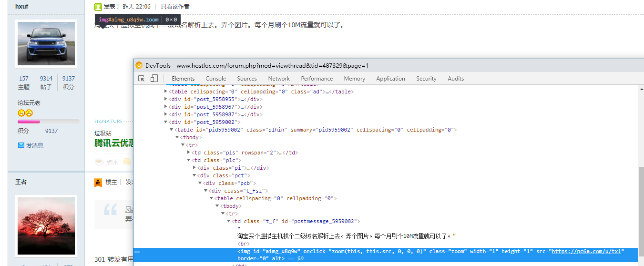The height and width of the screenshot is (266, 644).
Task: Click the 论坛元老 rank label
Action: point(29,103)
